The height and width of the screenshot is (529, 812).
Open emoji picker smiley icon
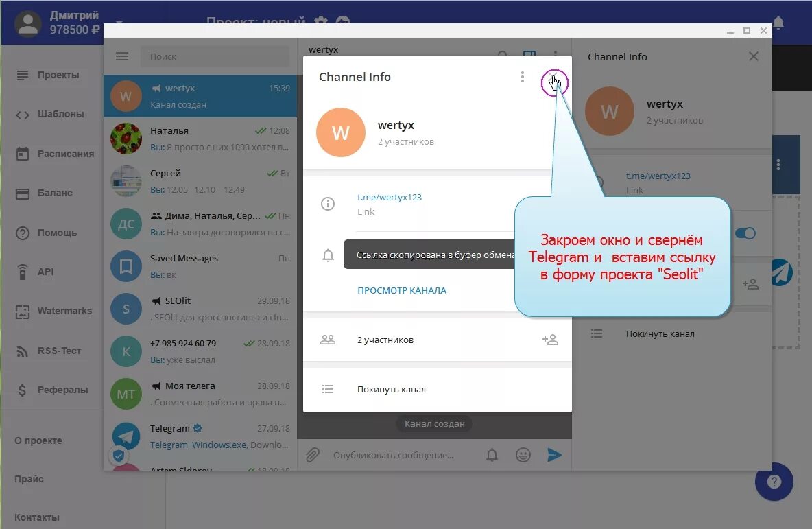click(523, 455)
